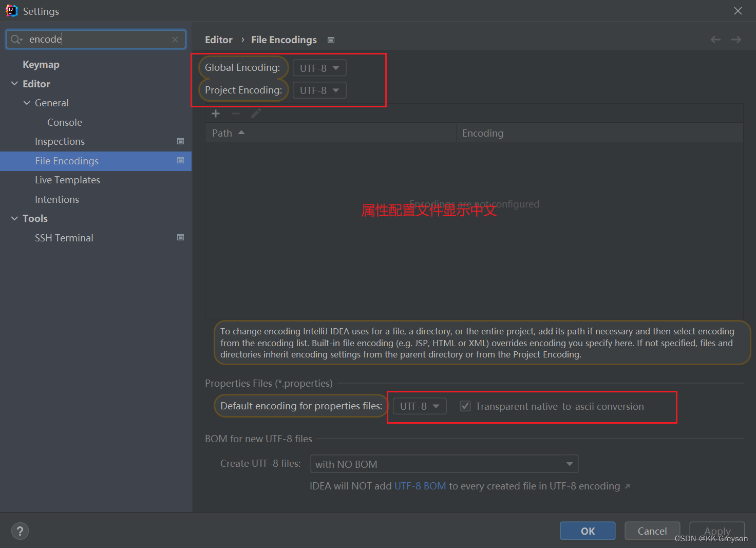
Task: Open Help with the question mark button
Action: [x=20, y=531]
